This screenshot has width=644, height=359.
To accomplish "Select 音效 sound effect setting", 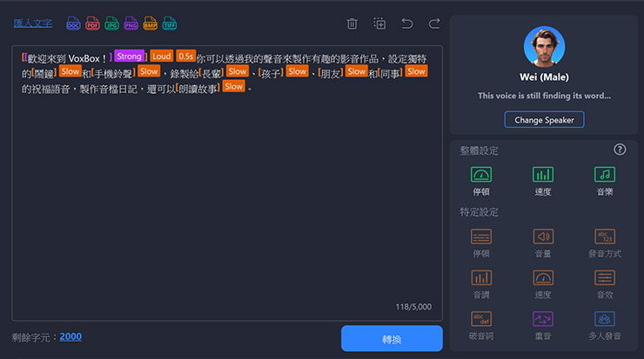I will coord(605,284).
